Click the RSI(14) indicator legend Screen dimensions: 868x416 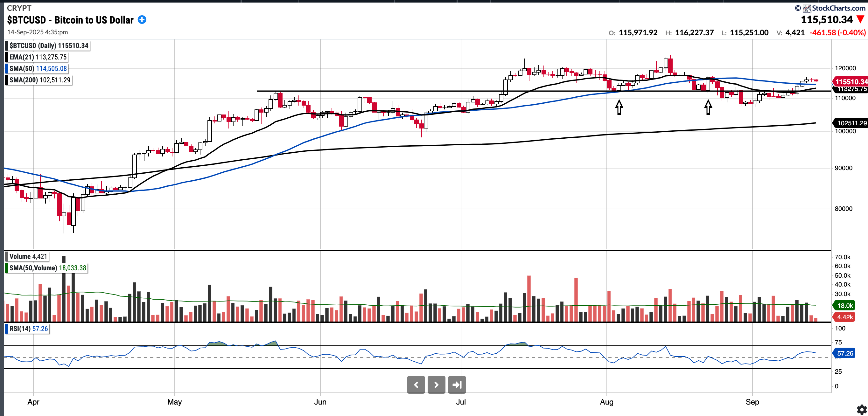click(28, 329)
